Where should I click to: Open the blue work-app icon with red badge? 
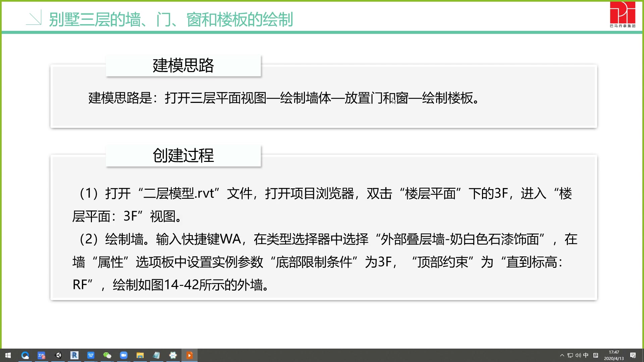42,355
